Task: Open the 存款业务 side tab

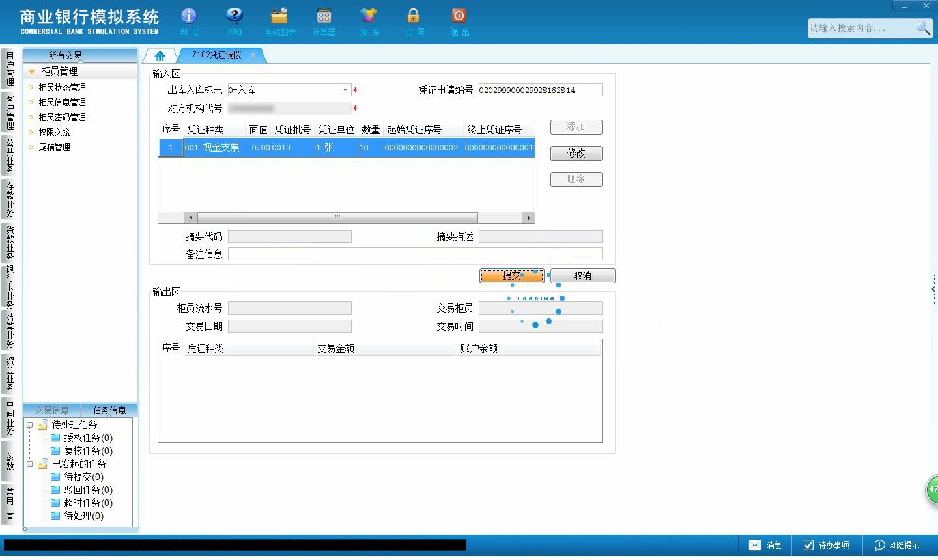Action: pyautogui.click(x=9, y=199)
